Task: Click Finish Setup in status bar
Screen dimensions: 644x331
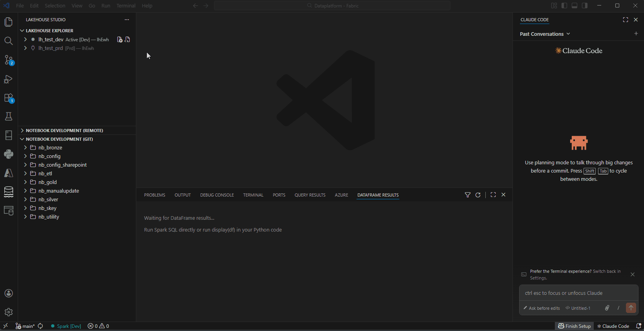Action: pyautogui.click(x=574, y=326)
